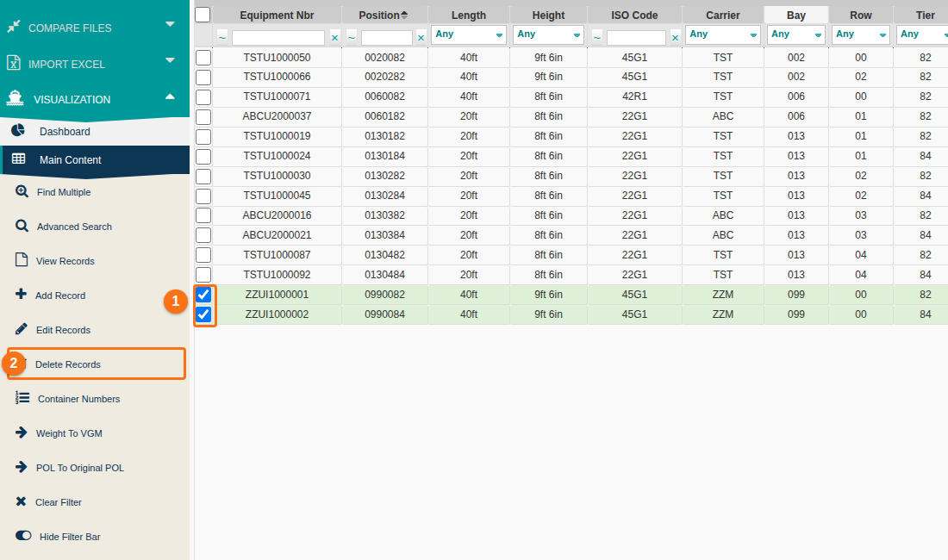Open the Height filter dropdown

pos(548,34)
